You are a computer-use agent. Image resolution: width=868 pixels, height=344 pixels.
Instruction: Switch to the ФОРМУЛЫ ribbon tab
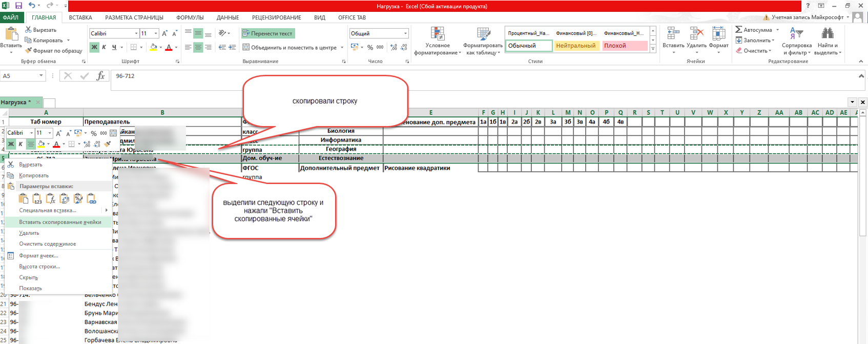click(x=190, y=17)
